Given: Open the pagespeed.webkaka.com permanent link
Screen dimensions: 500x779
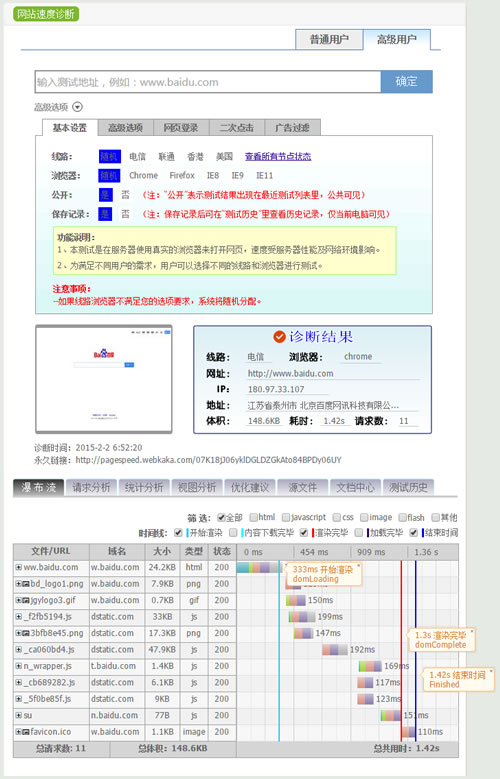Looking at the screenshot, I should [208, 460].
